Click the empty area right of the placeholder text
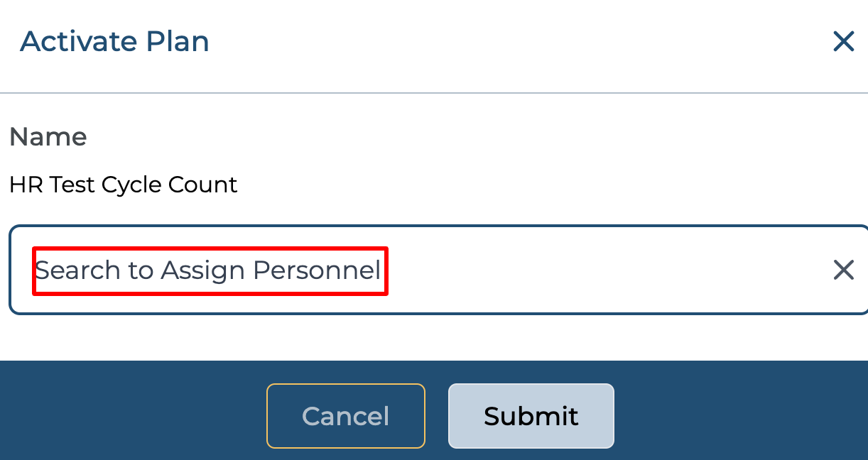 coord(604,270)
